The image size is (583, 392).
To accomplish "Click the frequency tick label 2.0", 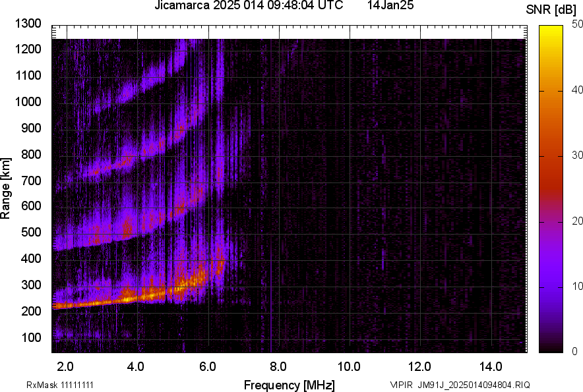I will click(x=65, y=367).
